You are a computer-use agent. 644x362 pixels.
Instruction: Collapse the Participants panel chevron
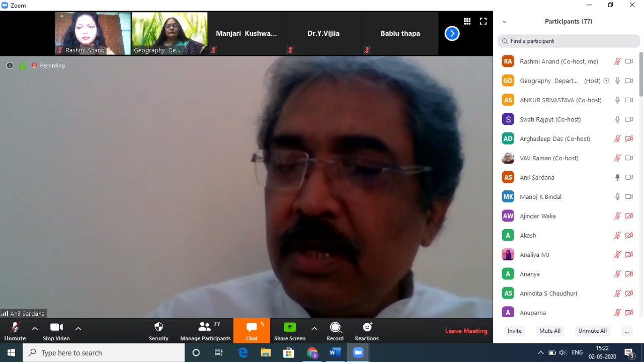(x=505, y=22)
